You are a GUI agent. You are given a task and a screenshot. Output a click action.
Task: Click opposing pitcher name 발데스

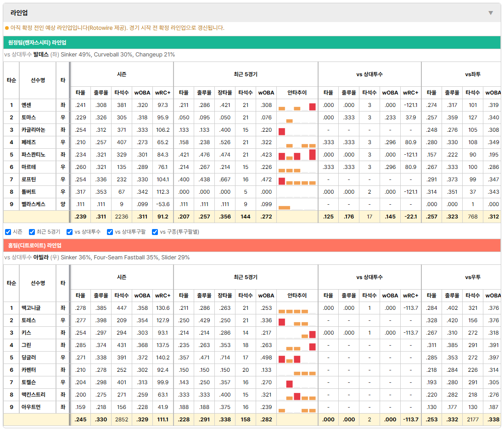[x=41, y=55]
